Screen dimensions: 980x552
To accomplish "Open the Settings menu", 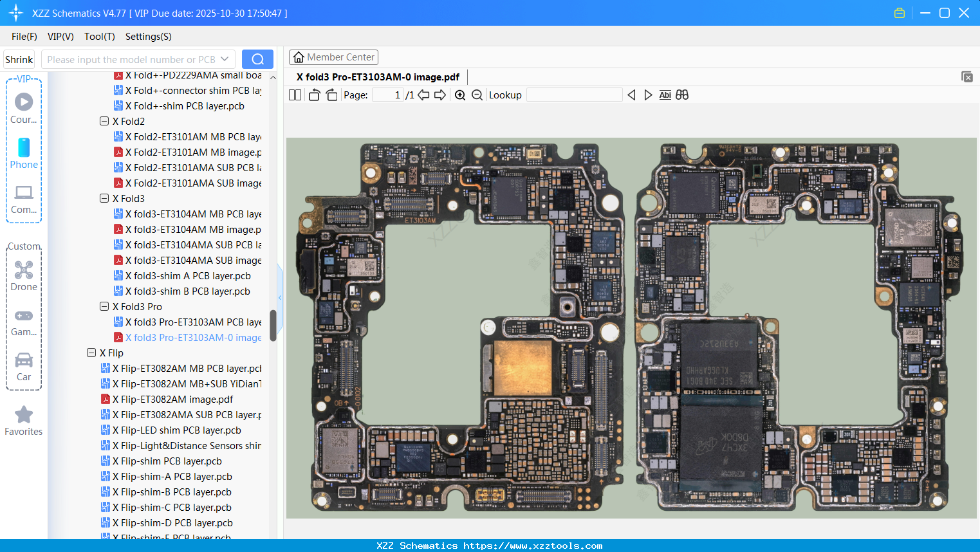I will tap(149, 37).
